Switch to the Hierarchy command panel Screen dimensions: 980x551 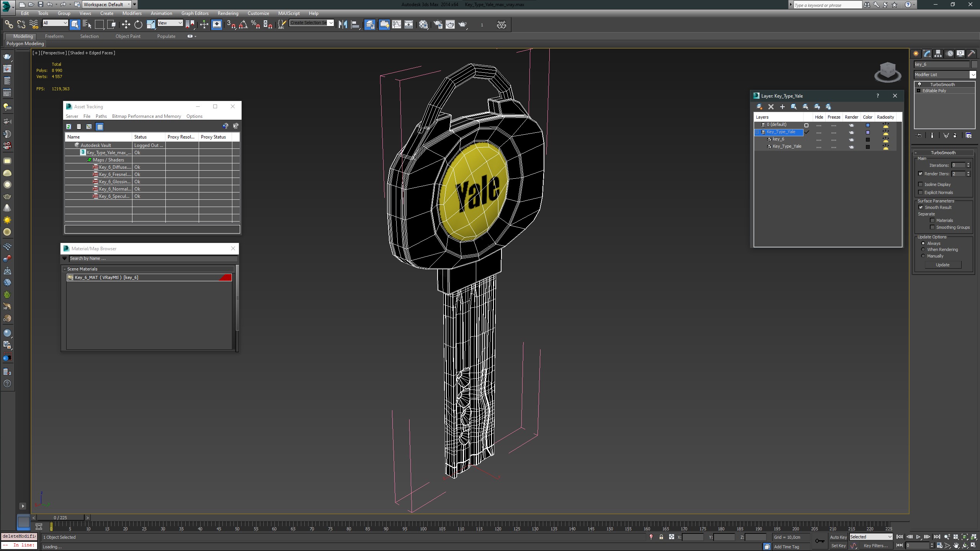coord(938,54)
